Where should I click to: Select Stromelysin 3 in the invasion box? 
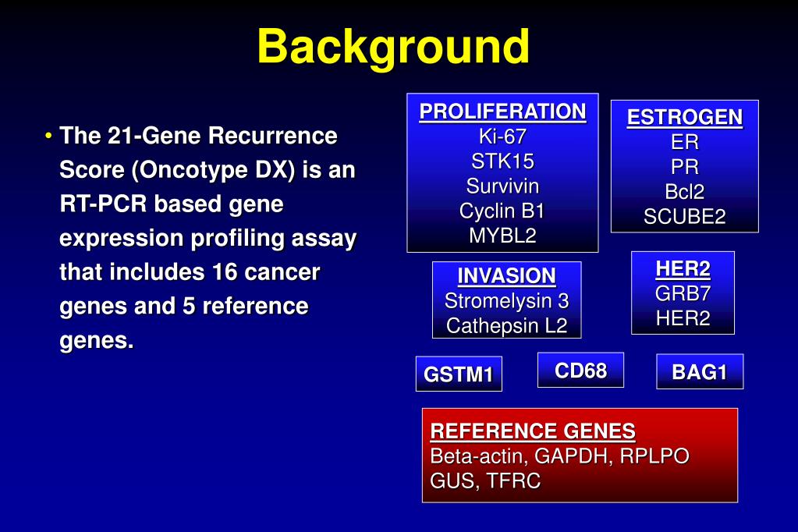coord(507,301)
